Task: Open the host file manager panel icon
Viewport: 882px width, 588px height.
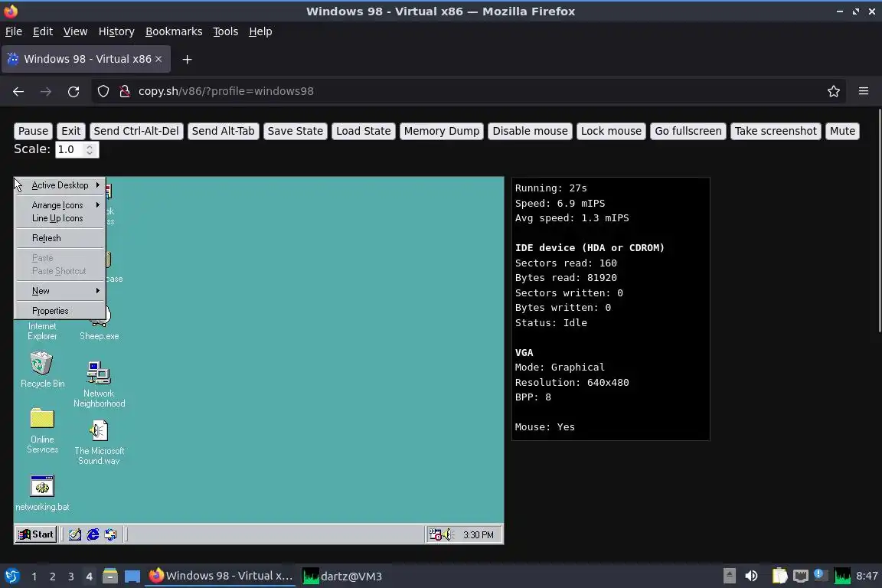Action: coord(110,577)
